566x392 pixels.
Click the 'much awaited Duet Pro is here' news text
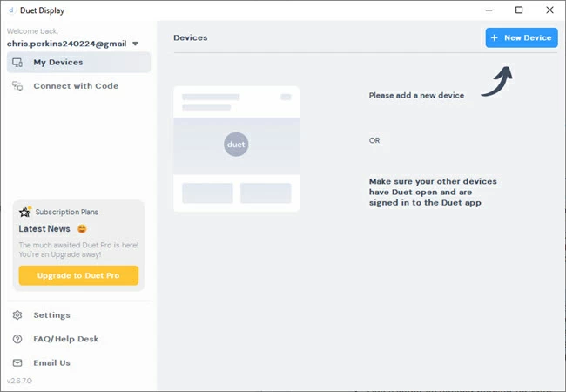coord(78,250)
